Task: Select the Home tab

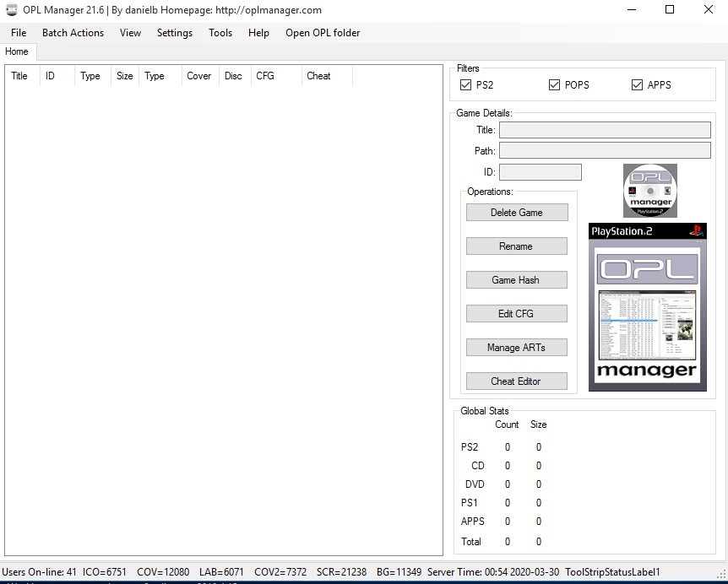Action: pyautogui.click(x=17, y=51)
